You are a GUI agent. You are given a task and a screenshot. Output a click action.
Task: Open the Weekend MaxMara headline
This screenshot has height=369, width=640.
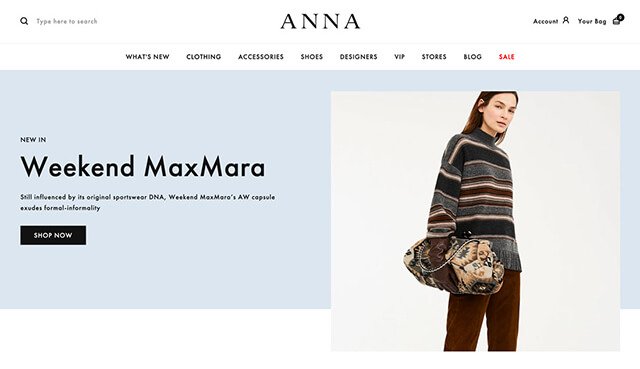143,167
